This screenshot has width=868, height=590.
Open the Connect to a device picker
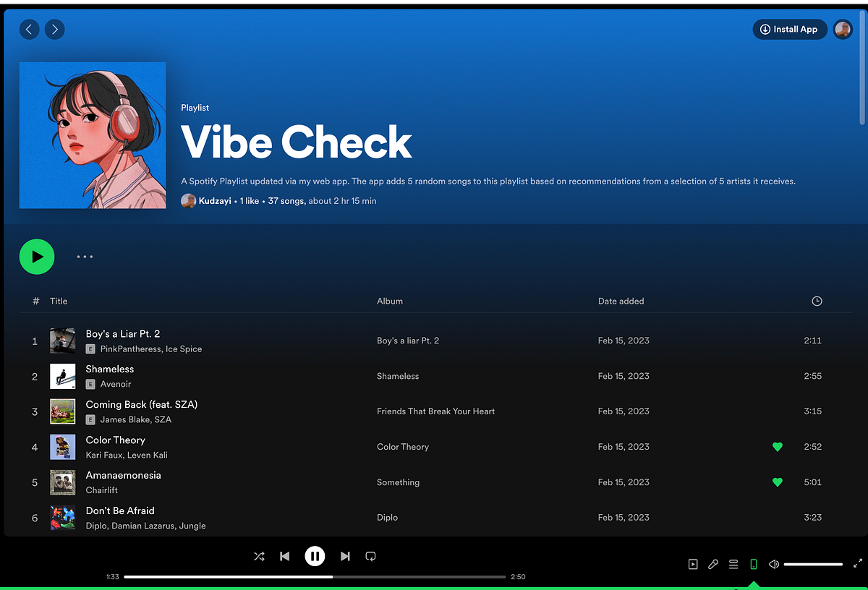click(753, 564)
